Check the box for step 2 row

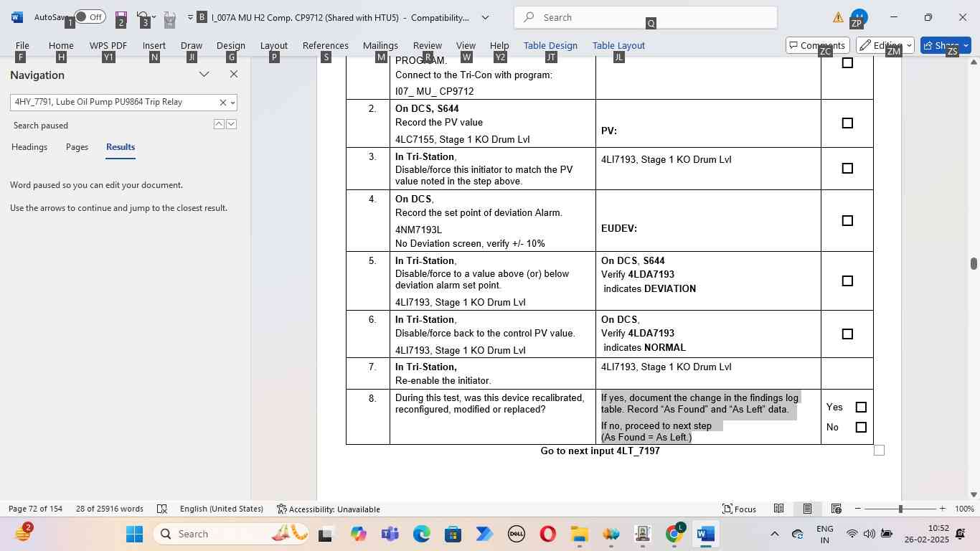847,123
